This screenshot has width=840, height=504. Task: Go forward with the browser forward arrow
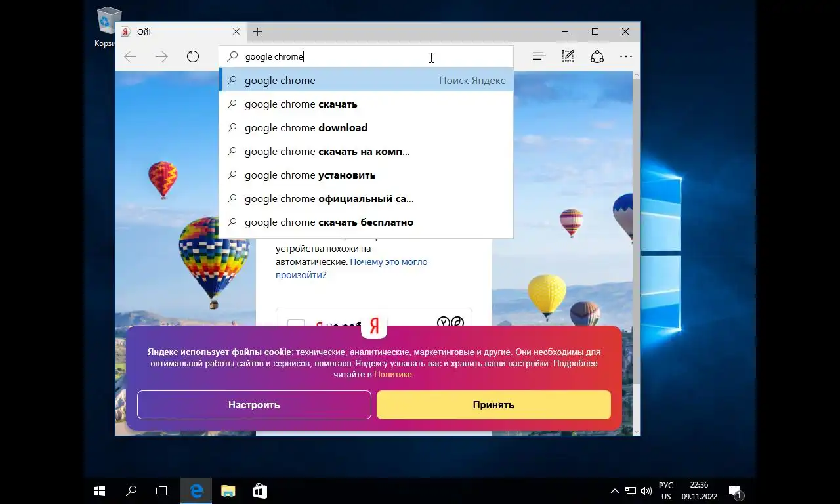pos(161,56)
